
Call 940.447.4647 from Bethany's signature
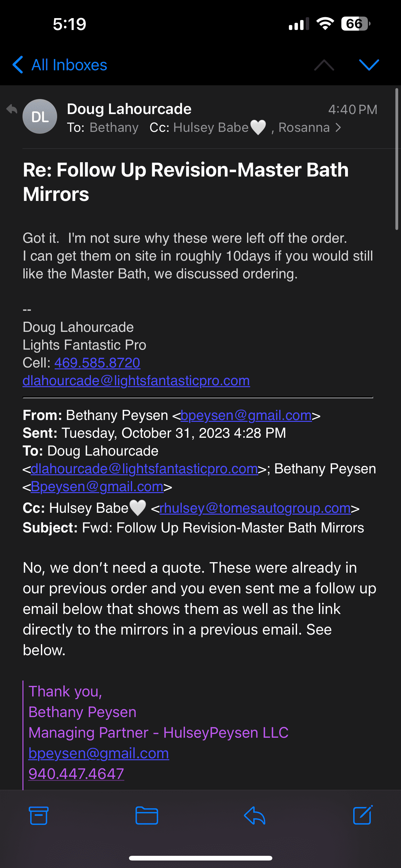pyautogui.click(x=76, y=774)
